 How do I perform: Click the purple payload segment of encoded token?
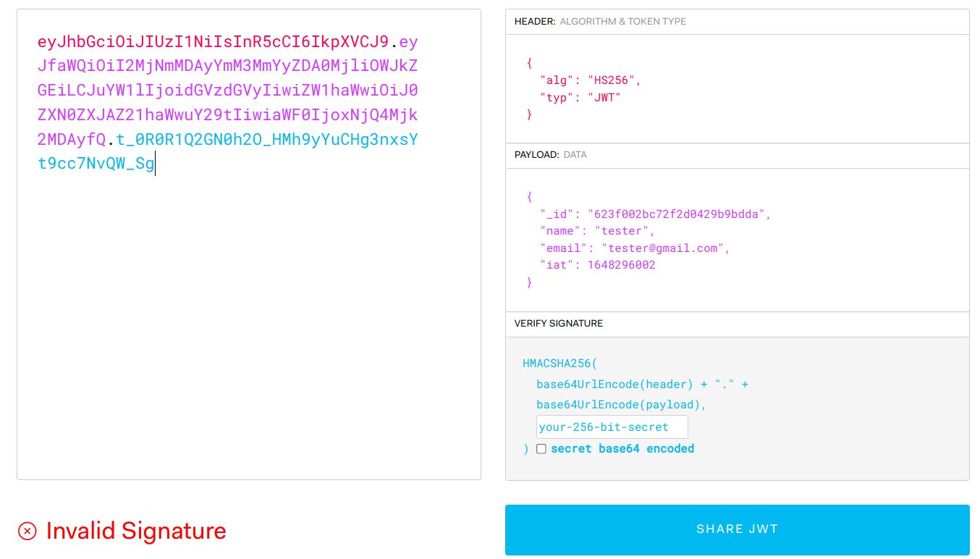pyautogui.click(x=227, y=91)
